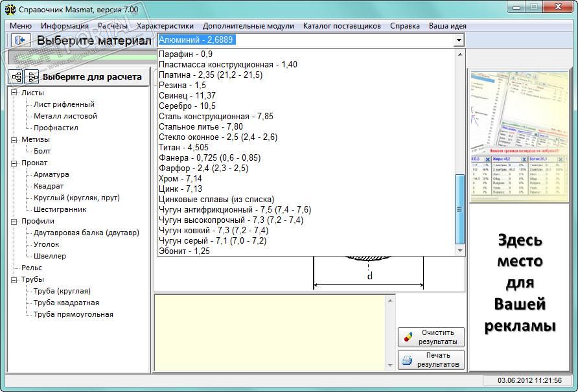
Task: Select Рельс in the tree
Action: pos(31,268)
